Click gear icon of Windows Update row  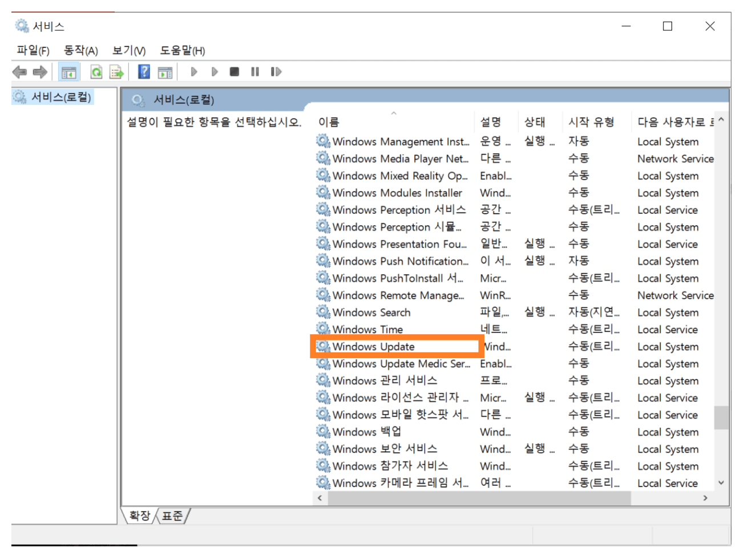tap(324, 346)
